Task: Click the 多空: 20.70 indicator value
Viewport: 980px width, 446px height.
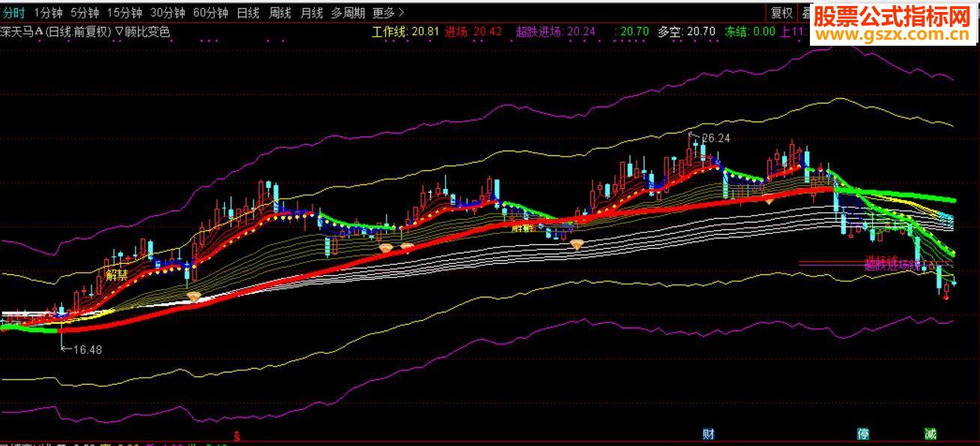Action: click(x=687, y=31)
